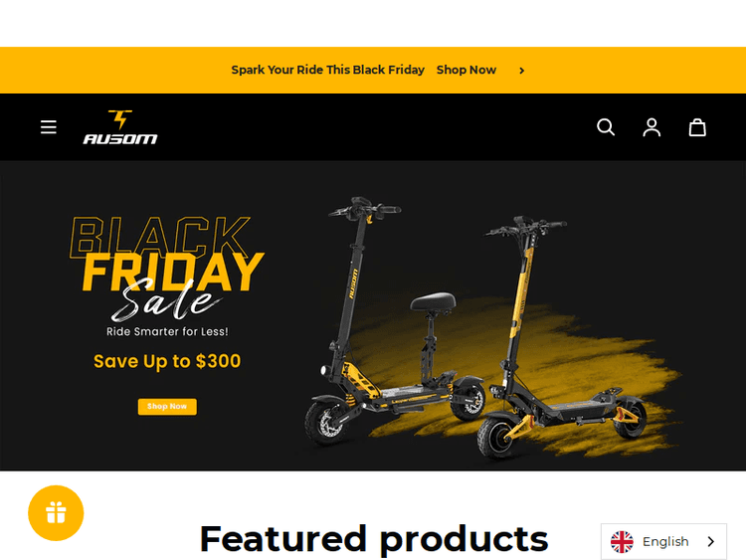746x560 pixels.
Task: Click Ride Smarter for Less tagline
Action: [167, 331]
